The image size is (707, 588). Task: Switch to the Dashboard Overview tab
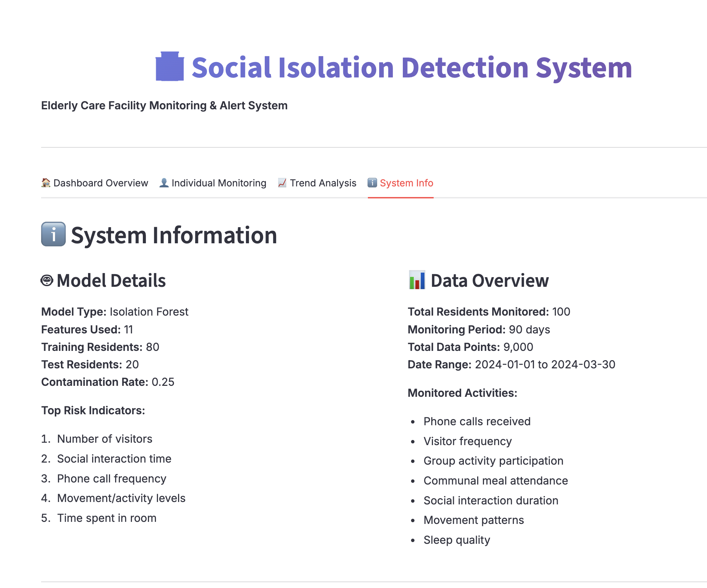pos(101,183)
